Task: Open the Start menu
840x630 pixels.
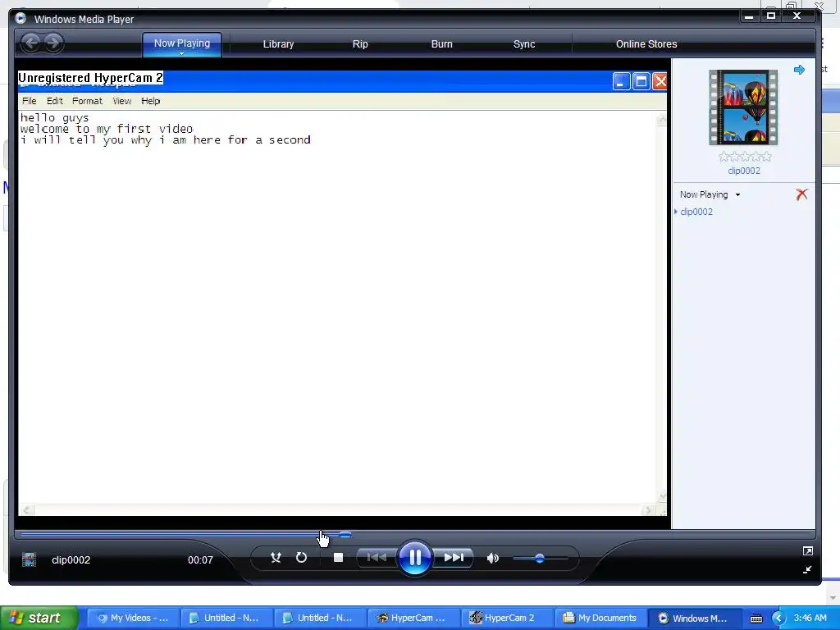Action: pyautogui.click(x=39, y=618)
